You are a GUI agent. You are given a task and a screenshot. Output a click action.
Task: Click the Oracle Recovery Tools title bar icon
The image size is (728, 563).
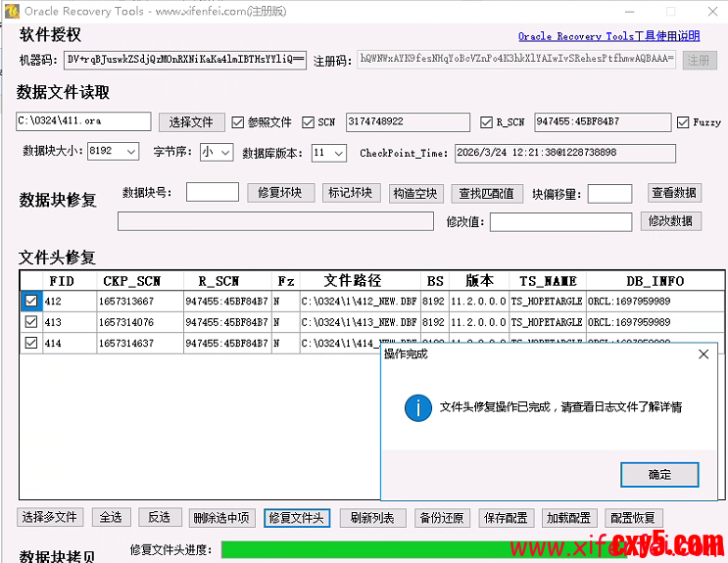point(12,12)
